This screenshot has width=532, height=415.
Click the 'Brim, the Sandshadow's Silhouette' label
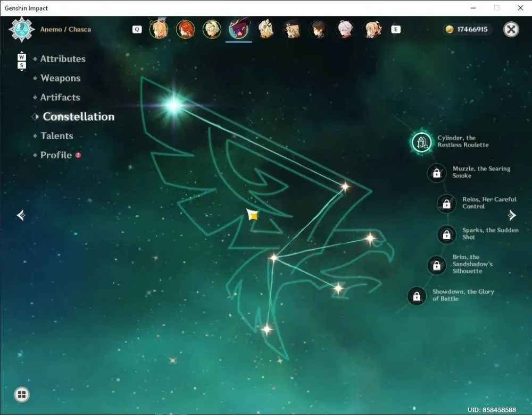472,264
